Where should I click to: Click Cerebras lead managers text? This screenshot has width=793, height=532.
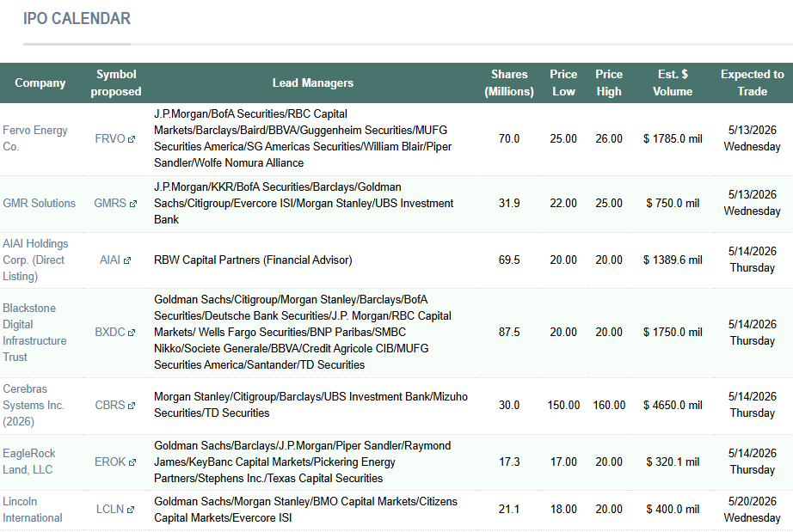310,405
